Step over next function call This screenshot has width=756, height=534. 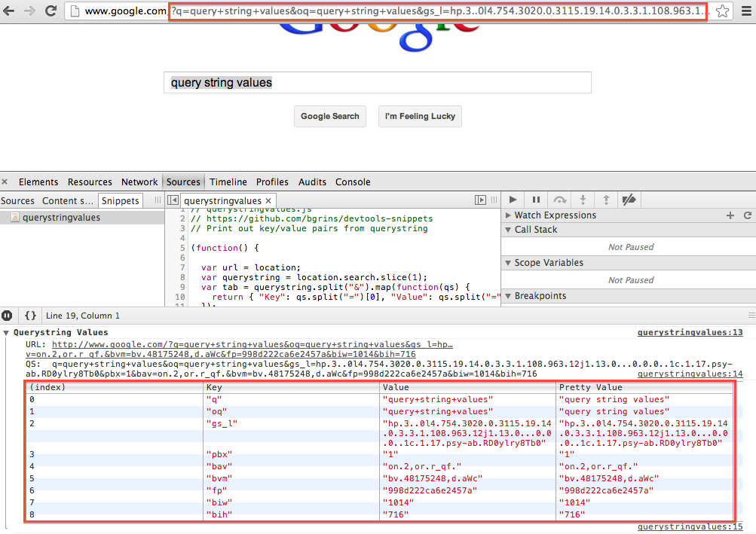point(559,200)
